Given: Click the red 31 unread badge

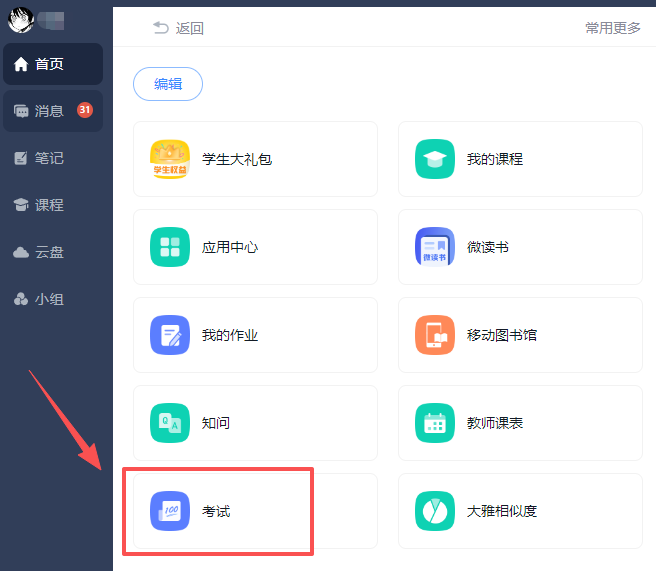Looking at the screenshot, I should pos(85,110).
